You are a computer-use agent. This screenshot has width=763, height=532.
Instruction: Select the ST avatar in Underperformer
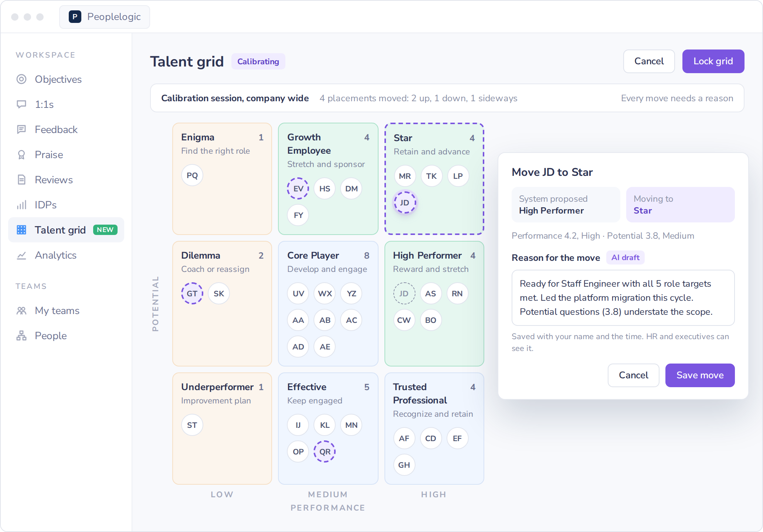(192, 425)
